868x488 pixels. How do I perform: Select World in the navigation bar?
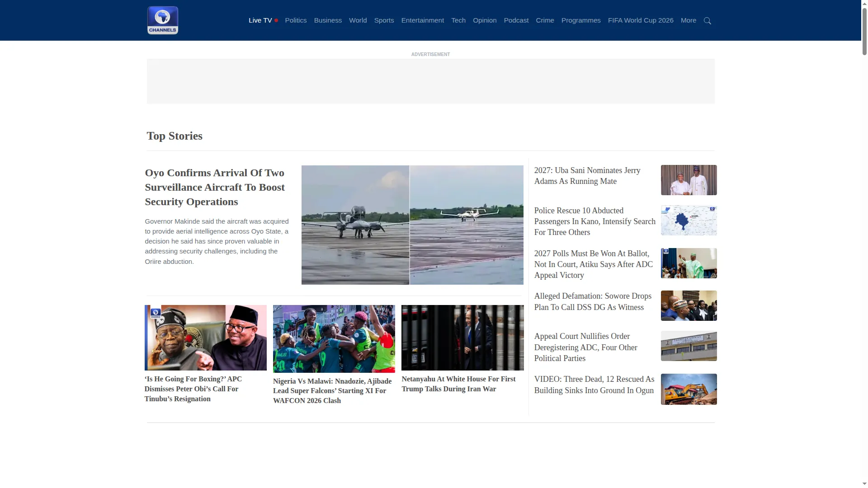pyautogui.click(x=358, y=20)
